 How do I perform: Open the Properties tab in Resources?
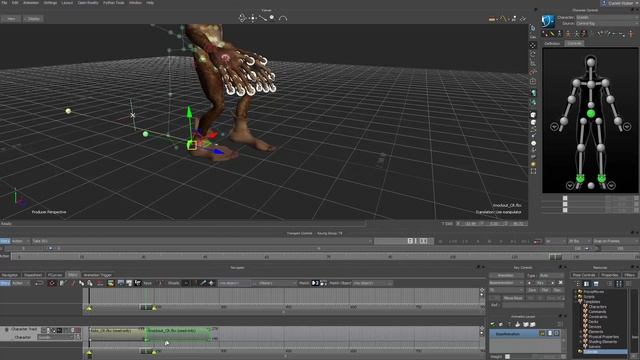point(610,275)
